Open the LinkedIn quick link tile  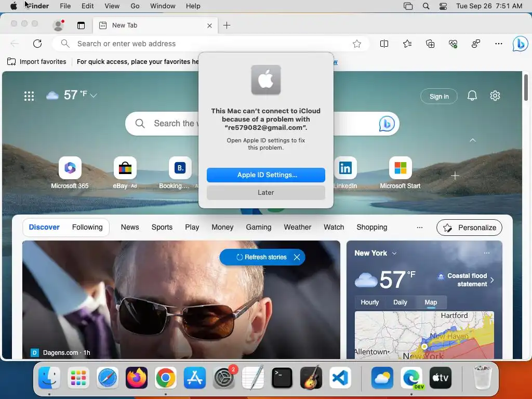point(345,168)
